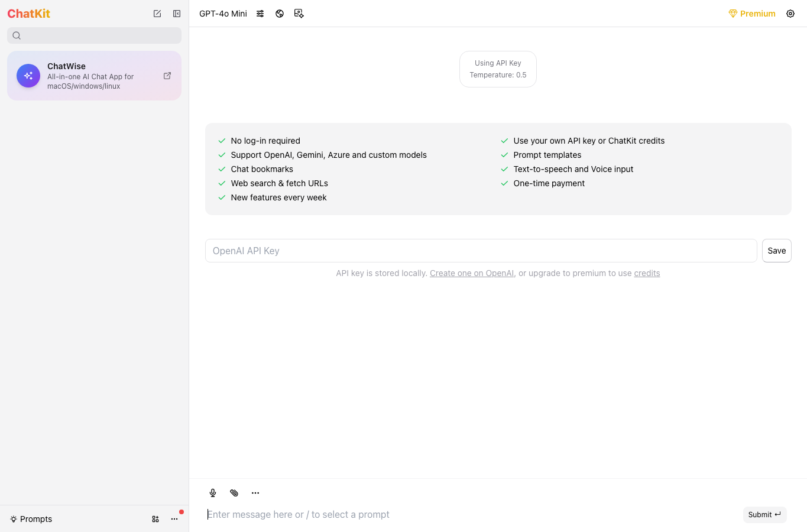
Task: Click 'Web search & fetch URLs' text
Action: [x=280, y=183]
